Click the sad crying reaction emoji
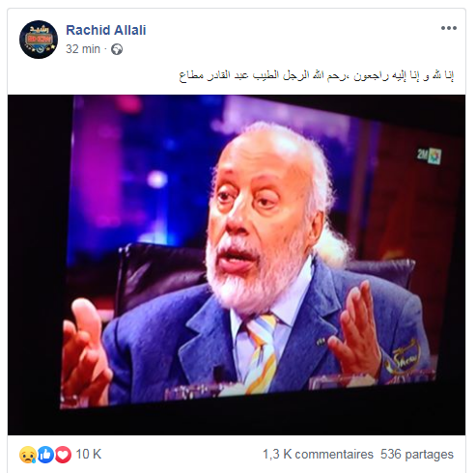 [x=28, y=455]
